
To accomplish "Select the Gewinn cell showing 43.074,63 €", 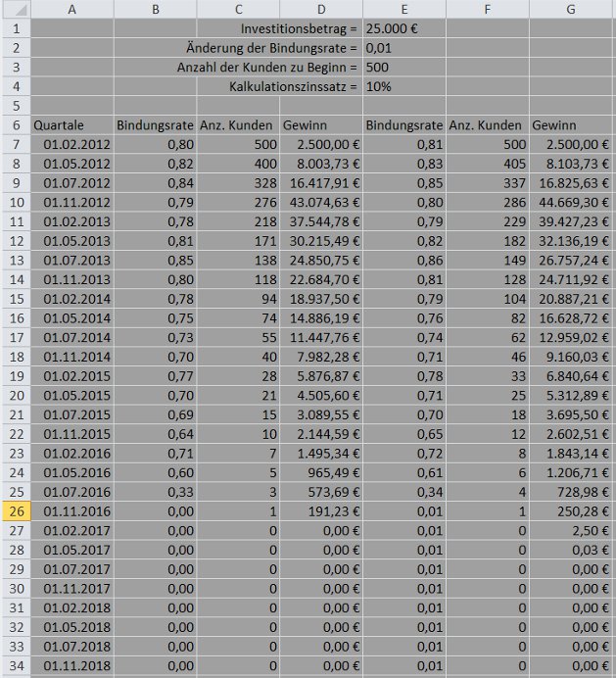I will [320, 203].
